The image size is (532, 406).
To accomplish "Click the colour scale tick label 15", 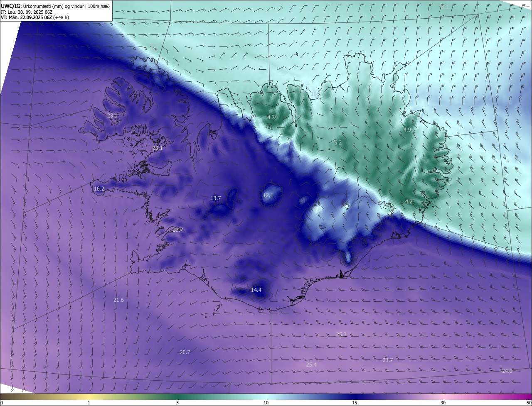I will [355, 403].
